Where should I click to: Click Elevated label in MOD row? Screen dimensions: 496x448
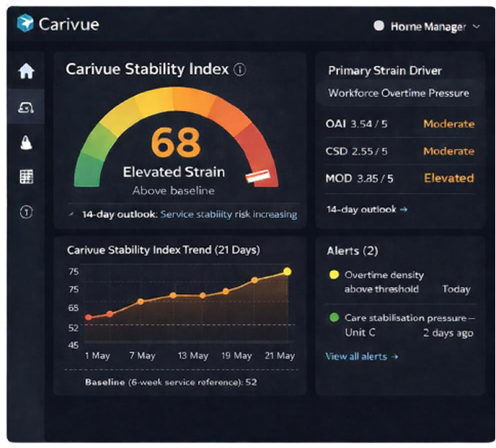[449, 178]
